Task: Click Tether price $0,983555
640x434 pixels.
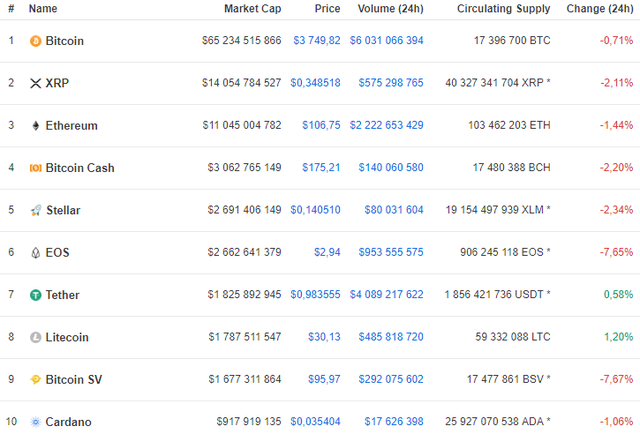Action: click(x=316, y=294)
